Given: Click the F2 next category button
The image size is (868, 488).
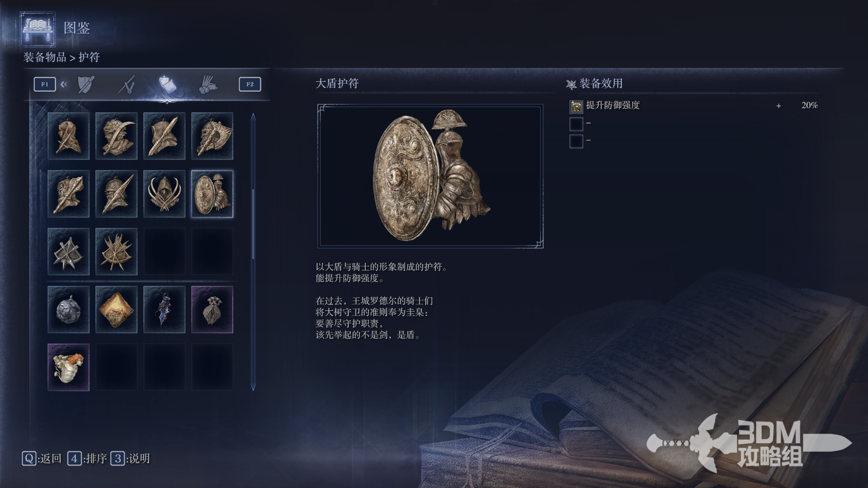Looking at the screenshot, I should 250,84.
